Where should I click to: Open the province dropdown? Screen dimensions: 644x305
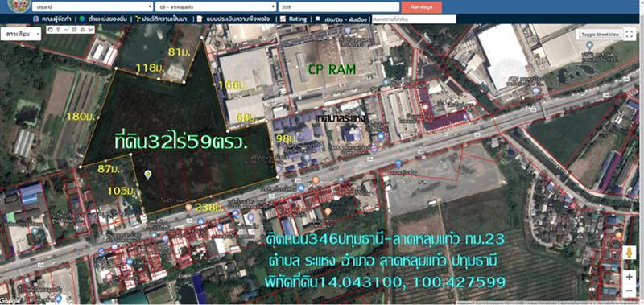coord(93,7)
